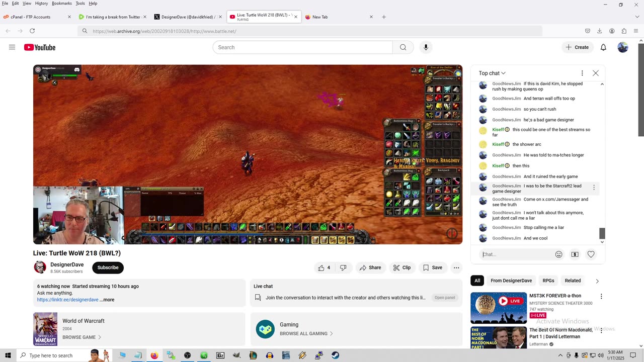Open the Firefox File menu
This screenshot has width=644, height=362.
(5, 4)
